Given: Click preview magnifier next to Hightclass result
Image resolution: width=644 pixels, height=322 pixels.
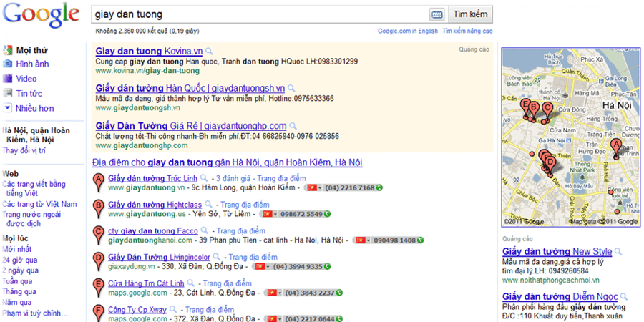Looking at the screenshot, I should pyautogui.click(x=209, y=204).
